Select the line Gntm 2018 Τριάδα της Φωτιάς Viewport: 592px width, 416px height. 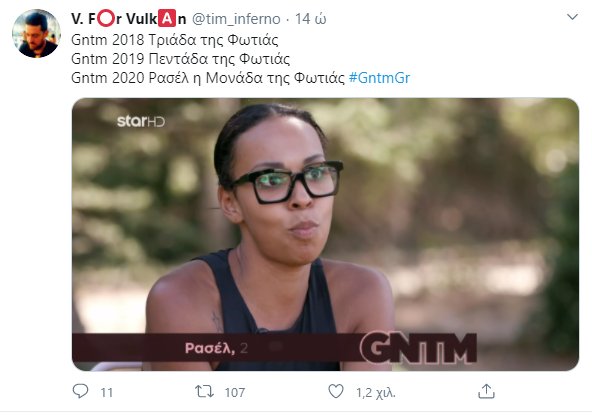pyautogui.click(x=175, y=40)
